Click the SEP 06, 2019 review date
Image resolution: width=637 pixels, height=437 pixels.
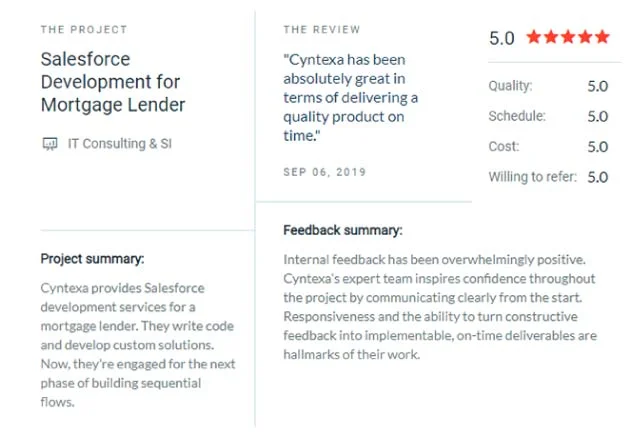325,172
